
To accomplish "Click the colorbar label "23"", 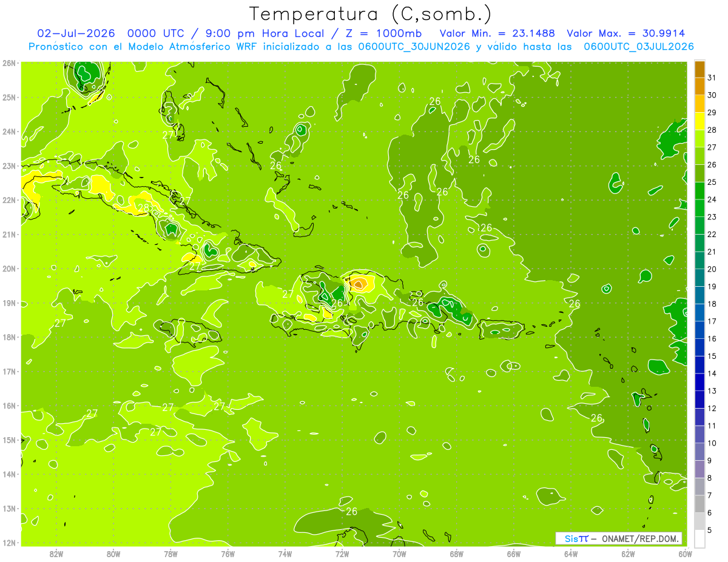I will [712, 217].
